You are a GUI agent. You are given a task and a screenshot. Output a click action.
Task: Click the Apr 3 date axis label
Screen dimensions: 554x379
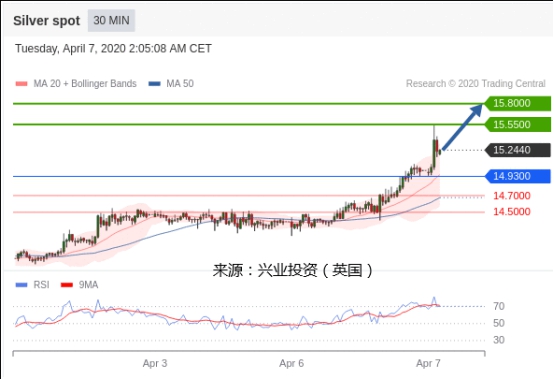pyautogui.click(x=155, y=363)
